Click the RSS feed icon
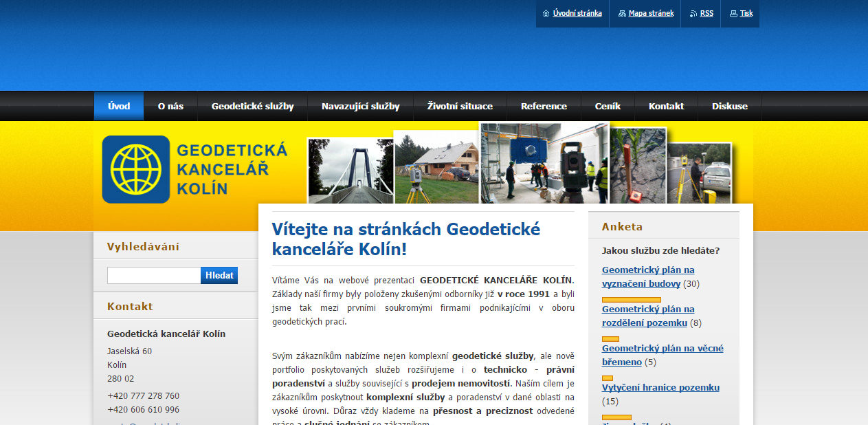This screenshot has width=868, height=425. pos(693,13)
